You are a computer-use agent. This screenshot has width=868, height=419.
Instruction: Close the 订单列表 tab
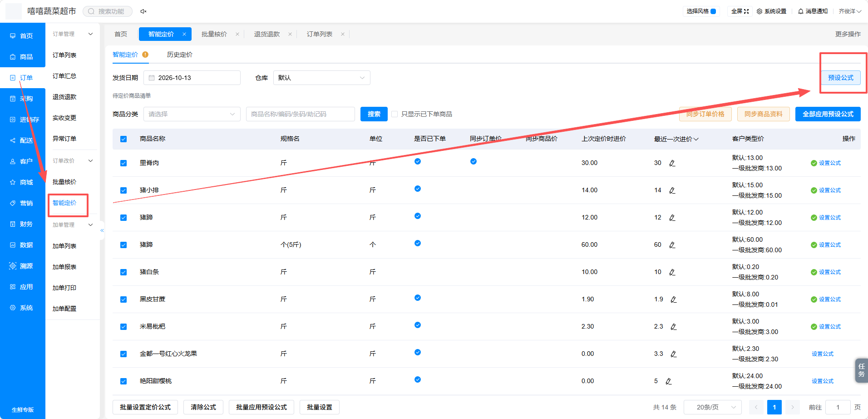(343, 34)
